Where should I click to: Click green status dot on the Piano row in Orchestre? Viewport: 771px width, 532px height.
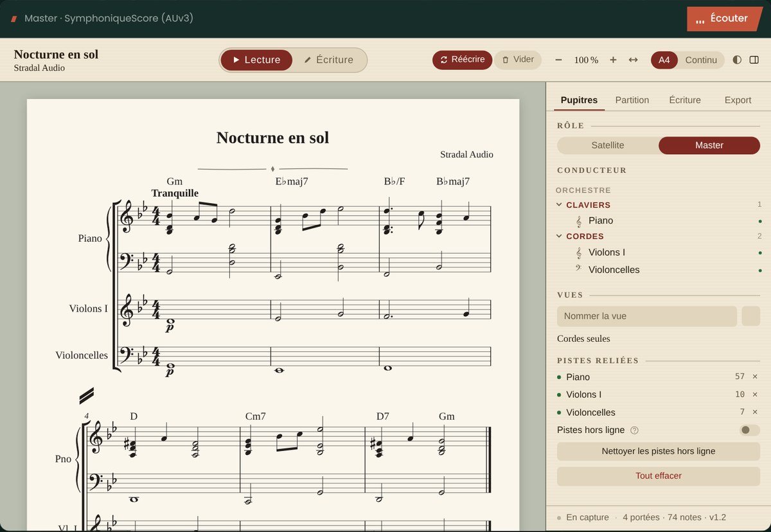[760, 221]
